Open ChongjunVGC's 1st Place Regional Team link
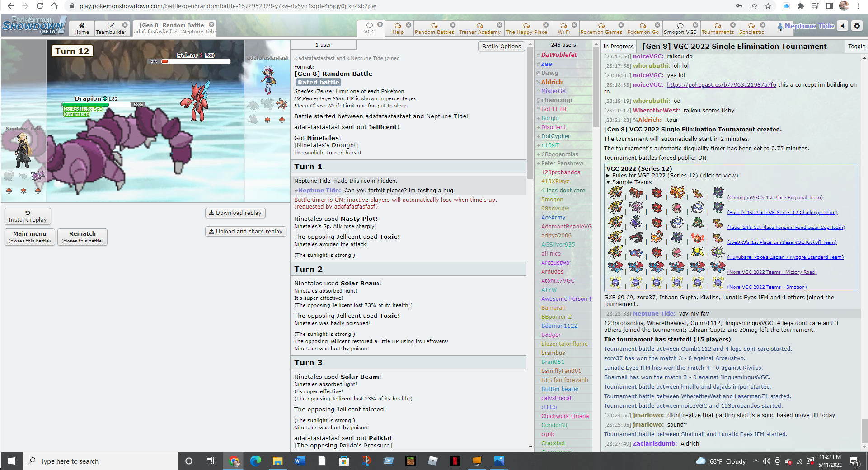Image resolution: width=868 pixels, height=470 pixels. click(774, 197)
